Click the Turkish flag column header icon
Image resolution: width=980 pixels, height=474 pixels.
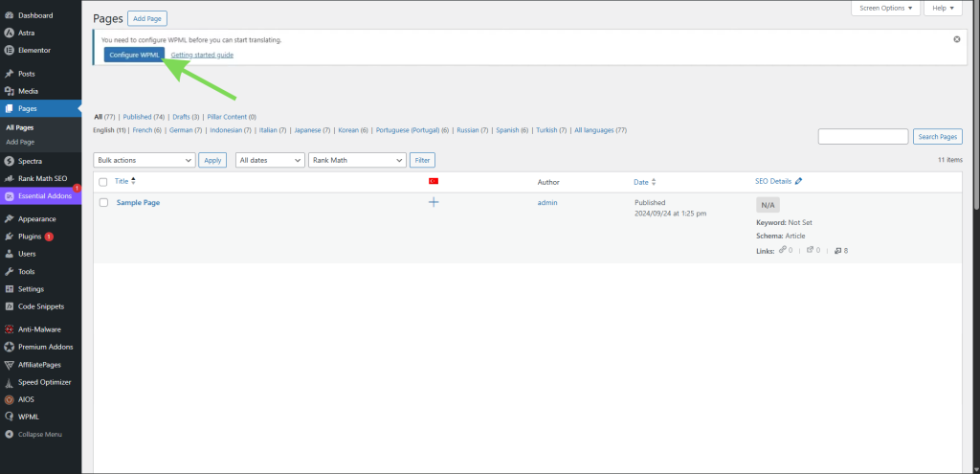[x=434, y=181]
